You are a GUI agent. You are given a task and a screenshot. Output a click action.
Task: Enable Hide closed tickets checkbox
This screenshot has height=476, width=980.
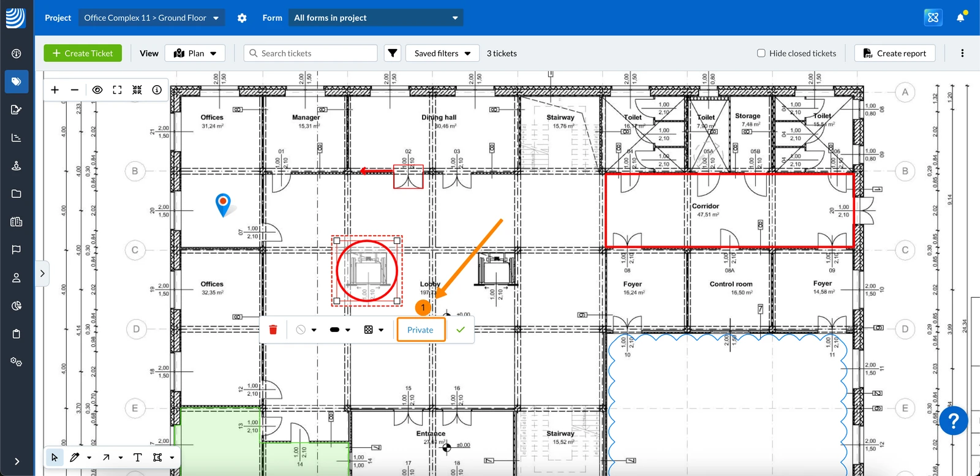point(761,53)
